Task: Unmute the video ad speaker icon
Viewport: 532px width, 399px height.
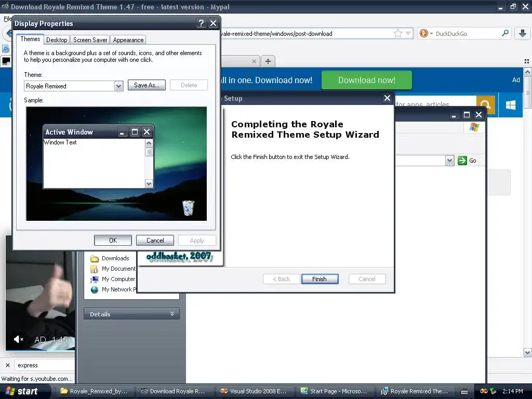Action: (x=18, y=339)
